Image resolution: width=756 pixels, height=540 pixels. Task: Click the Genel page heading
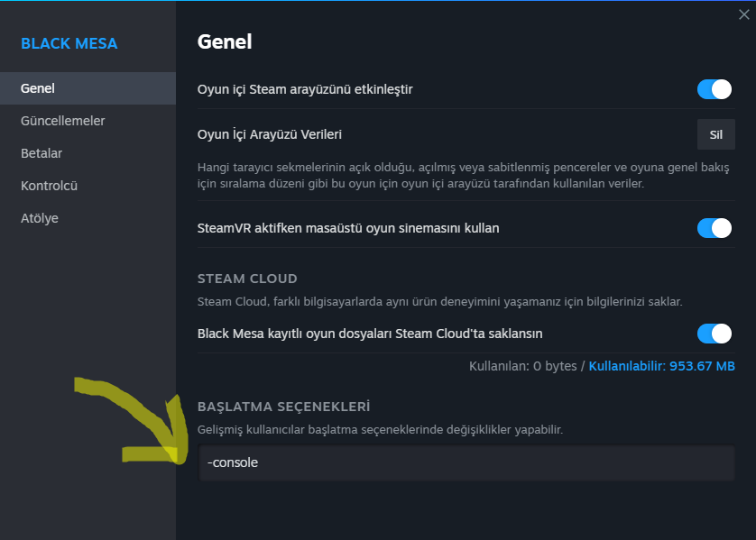(x=225, y=41)
